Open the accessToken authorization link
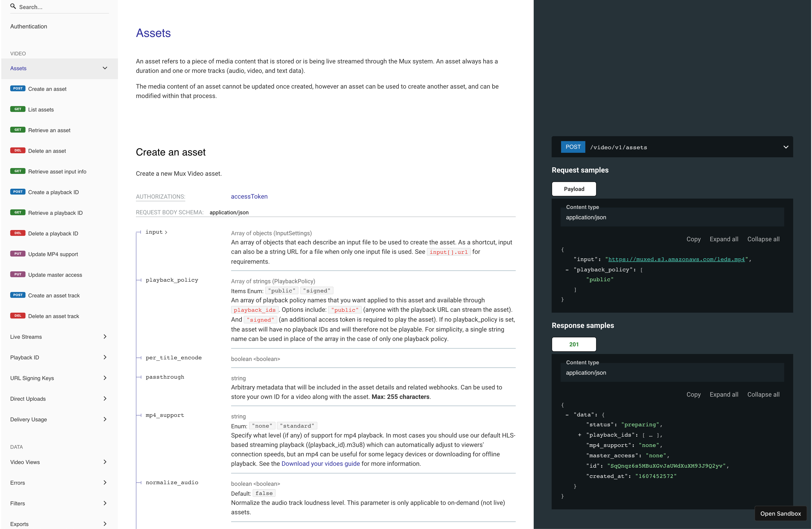Screen dimensions: 812x529 tap(249, 196)
